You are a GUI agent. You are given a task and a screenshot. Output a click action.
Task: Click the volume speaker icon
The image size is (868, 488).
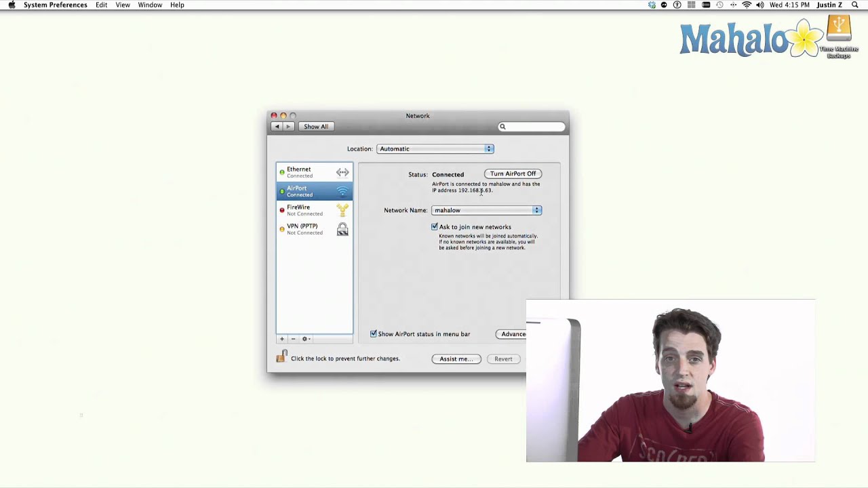click(760, 5)
